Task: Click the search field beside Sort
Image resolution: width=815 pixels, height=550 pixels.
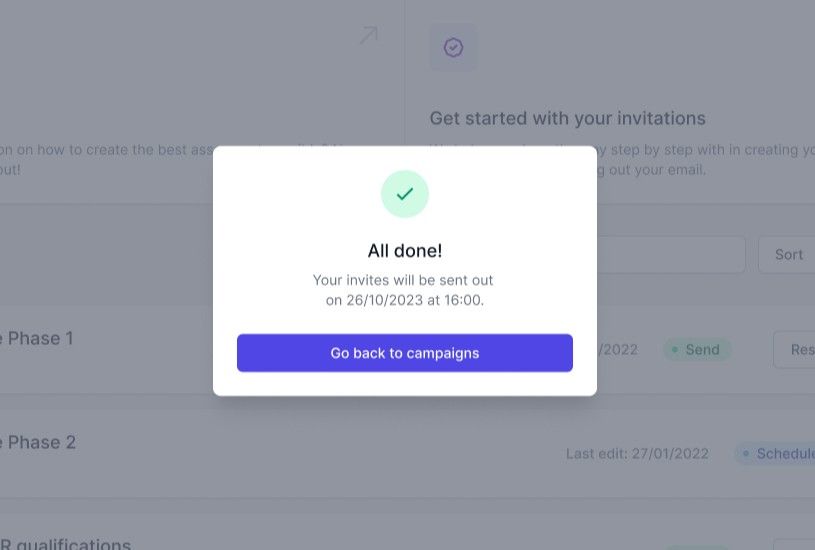Action: (670, 254)
